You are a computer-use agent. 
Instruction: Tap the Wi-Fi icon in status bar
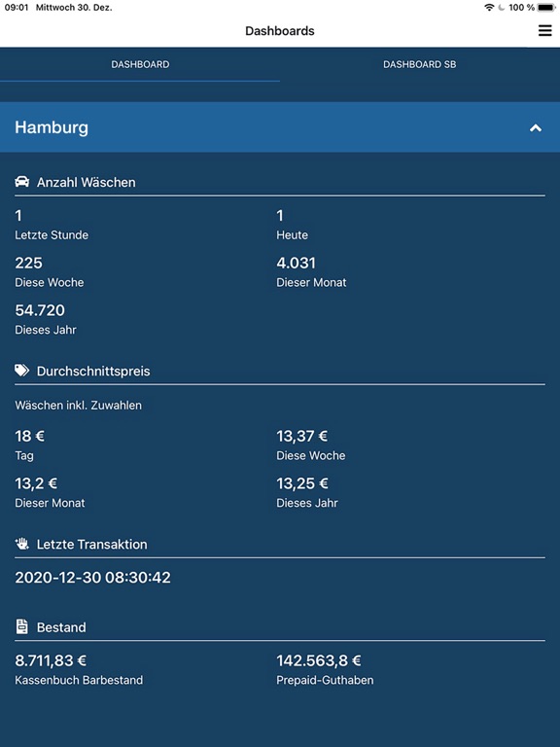point(489,7)
